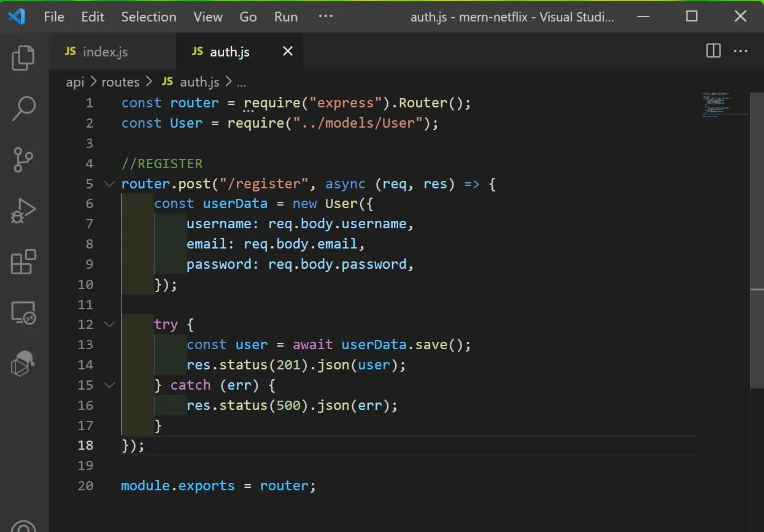Image resolution: width=764 pixels, height=532 pixels.
Task: Click the routes breadcrumb segment
Action: (x=120, y=82)
